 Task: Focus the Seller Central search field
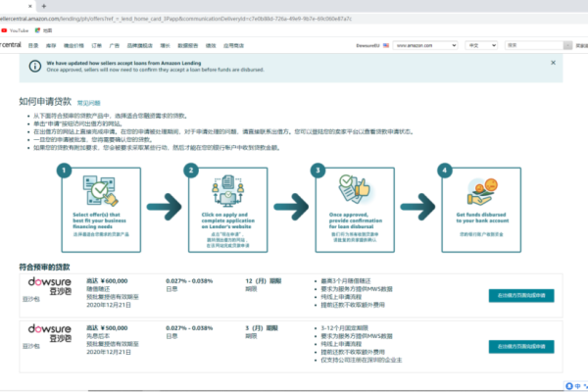[534, 45]
